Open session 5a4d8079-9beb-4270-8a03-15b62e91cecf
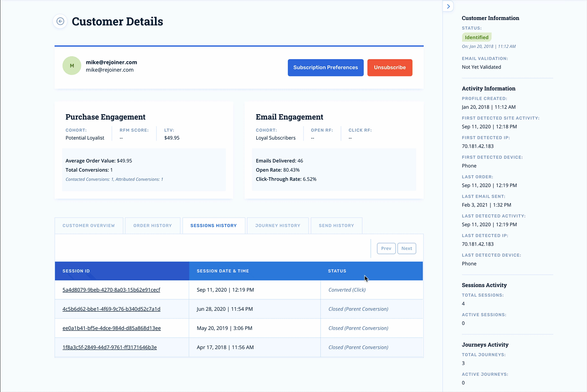The height and width of the screenshot is (392, 587). (111, 290)
